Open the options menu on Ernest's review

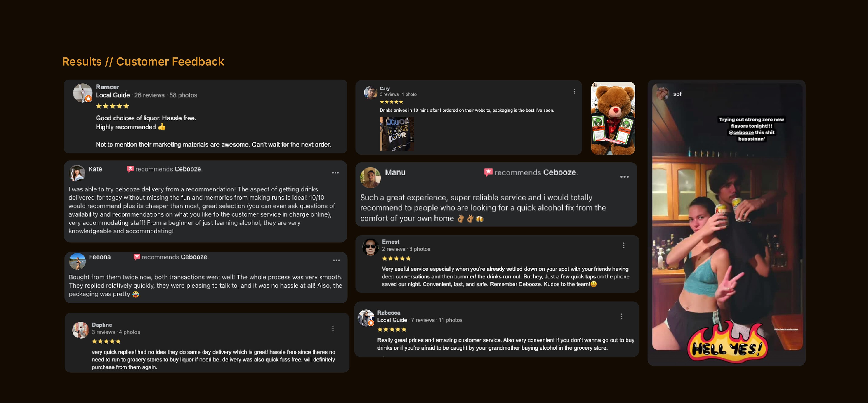(624, 245)
